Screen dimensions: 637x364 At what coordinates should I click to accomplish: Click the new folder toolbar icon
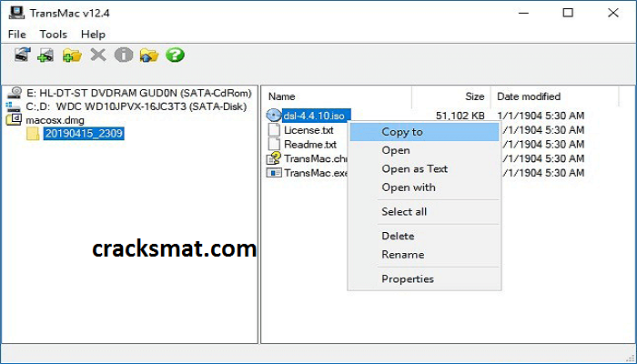pyautogui.click(x=72, y=55)
